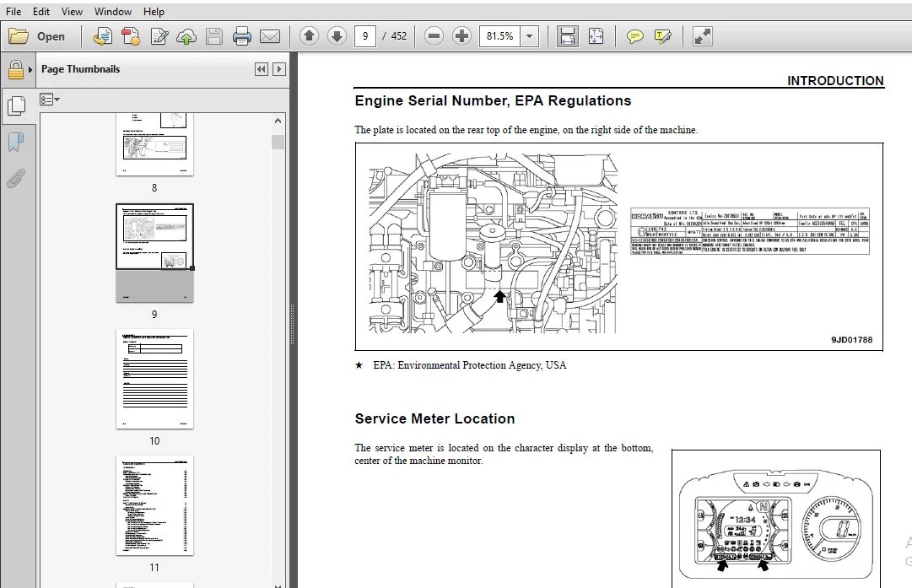Click the fit one full page icon
This screenshot has width=912, height=588.
(596, 36)
